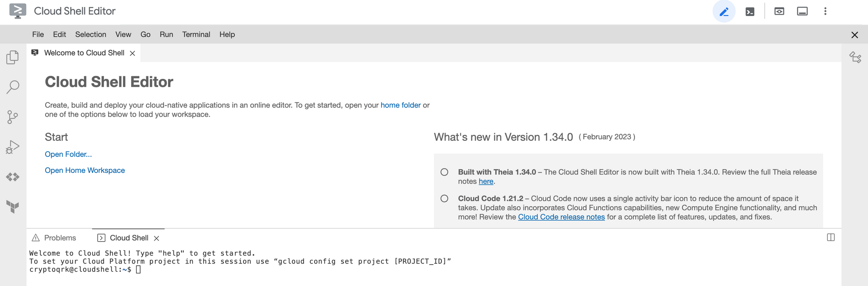The image size is (868, 286).
Task: Select the Theia 1.34.0 radio bullet
Action: 444,172
